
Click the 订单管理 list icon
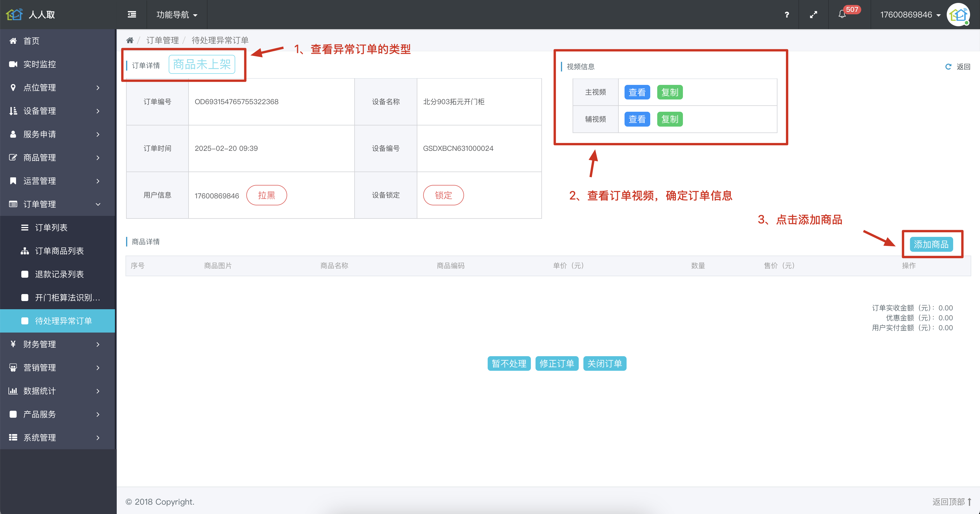click(13, 204)
